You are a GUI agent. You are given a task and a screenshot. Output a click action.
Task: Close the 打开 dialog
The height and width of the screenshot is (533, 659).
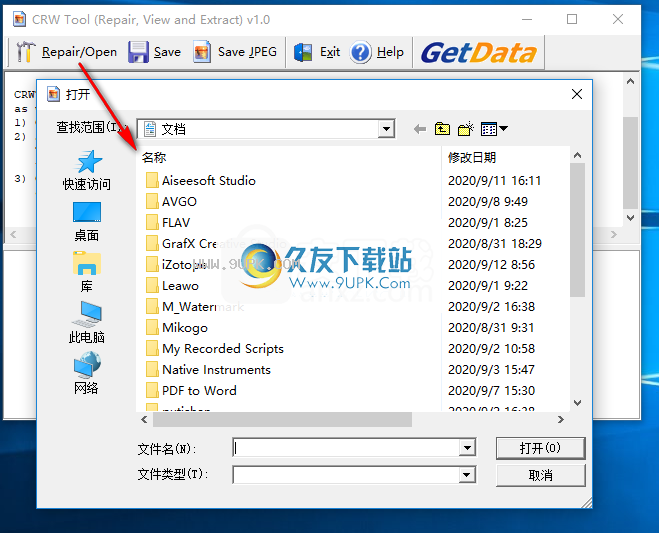click(577, 94)
